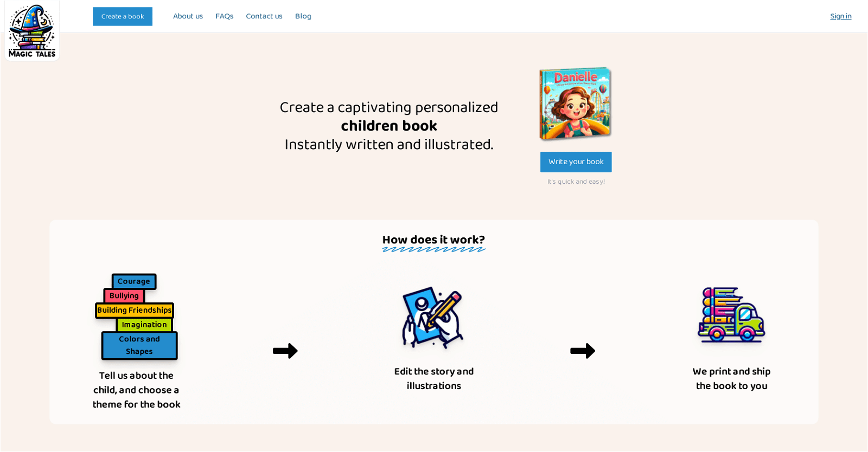Click the Edit the story and illustrations text
The image size is (868, 452).
[x=433, y=378]
